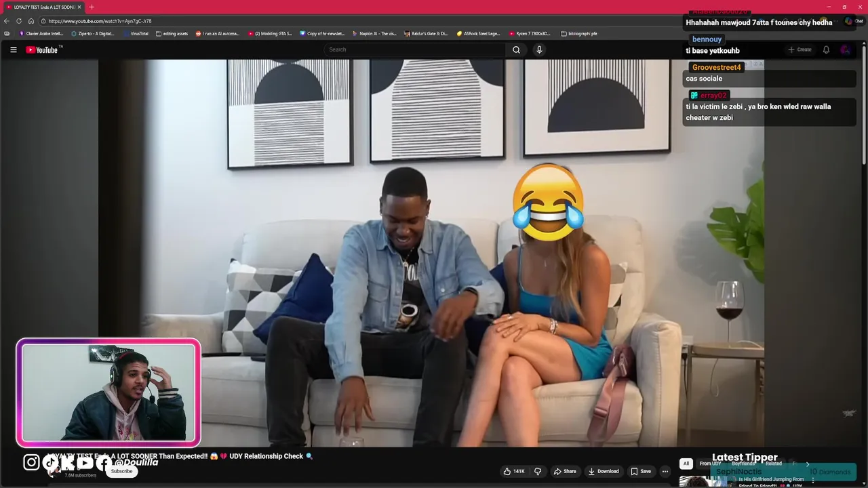The width and height of the screenshot is (868, 488).
Task: Select the From UDY filter chip
Action: click(x=710, y=464)
